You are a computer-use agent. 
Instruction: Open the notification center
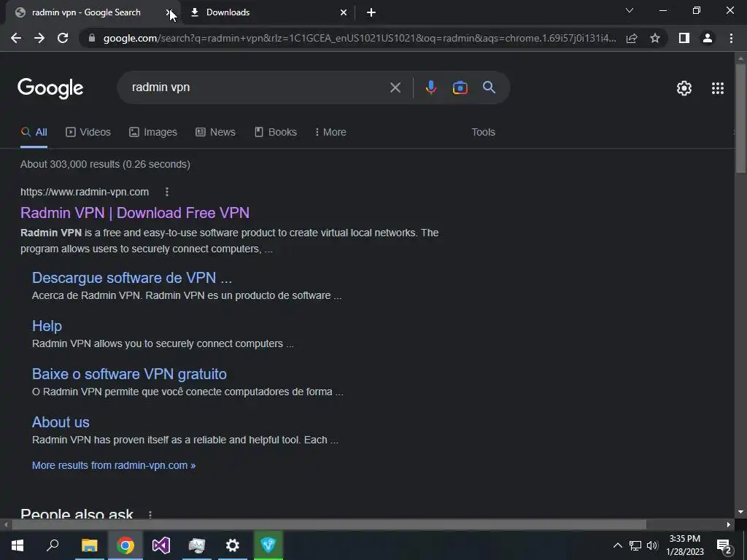pos(724,545)
